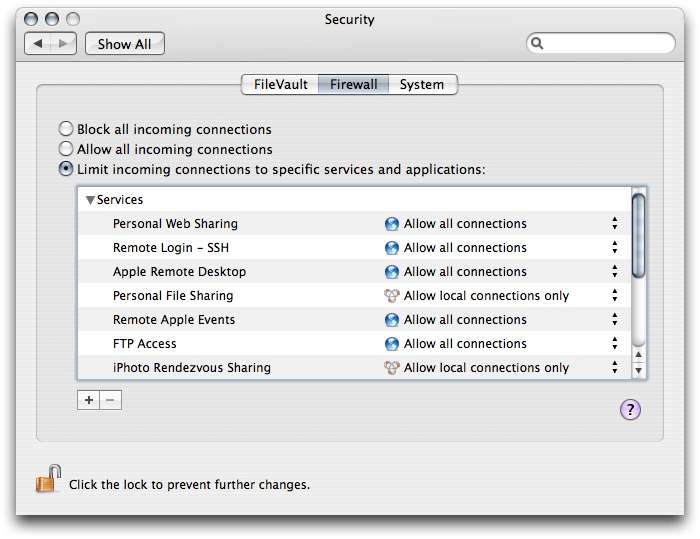Open the iPhoto Rendezvous Sharing connection popup arrows
Image resolution: width=700 pixels, height=539 pixels.
tap(615, 368)
